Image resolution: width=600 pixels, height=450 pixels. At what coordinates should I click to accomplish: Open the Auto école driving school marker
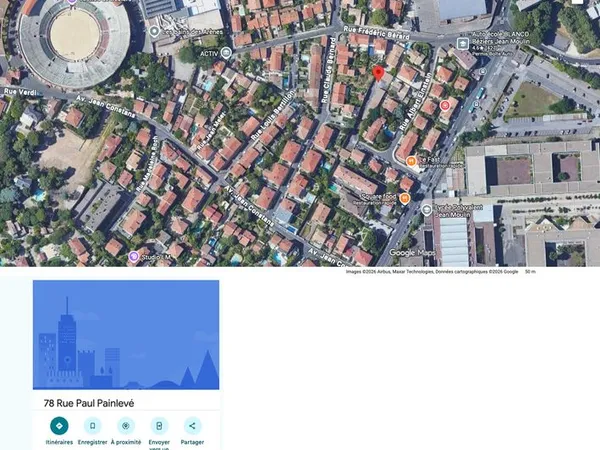pyautogui.click(x=463, y=43)
